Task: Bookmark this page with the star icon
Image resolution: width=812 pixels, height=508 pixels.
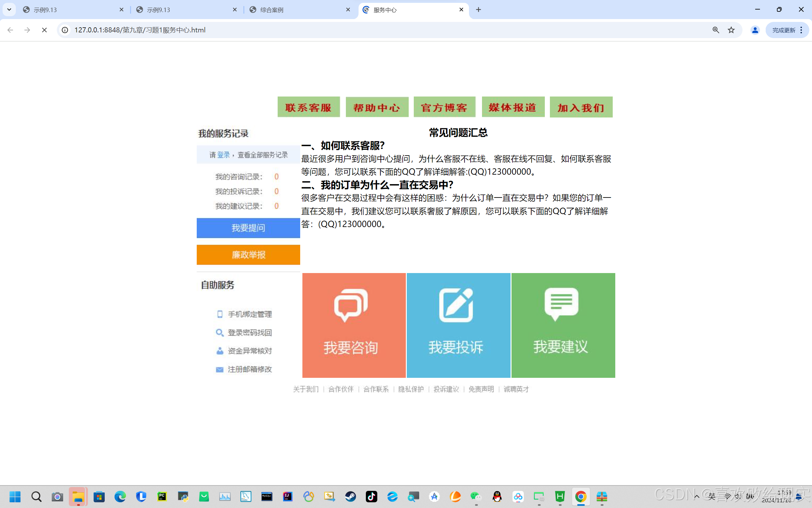Action: [731, 30]
